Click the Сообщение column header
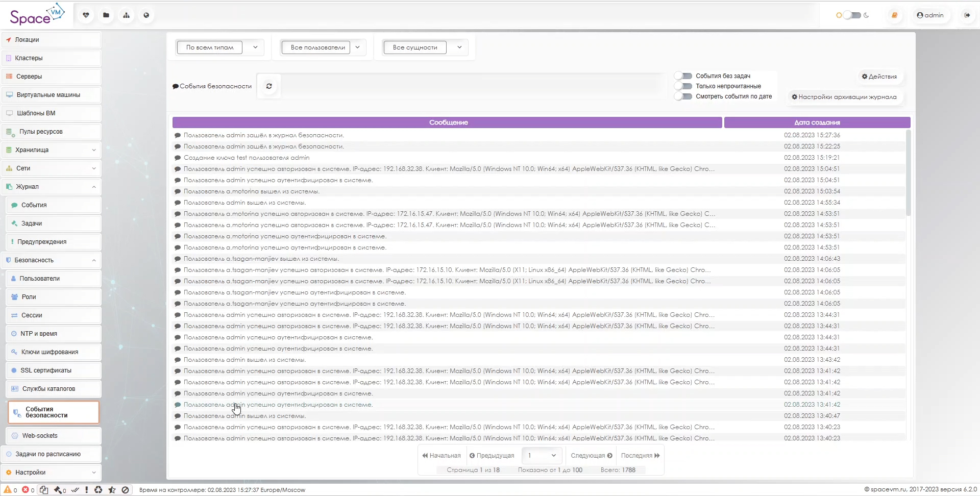Image resolution: width=980 pixels, height=496 pixels. pyautogui.click(x=447, y=122)
